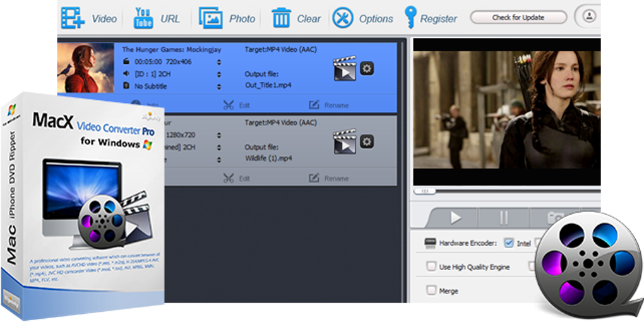Open gear settings for Out_Title1.mp4
The width and height of the screenshot is (644, 322).
click(x=367, y=68)
